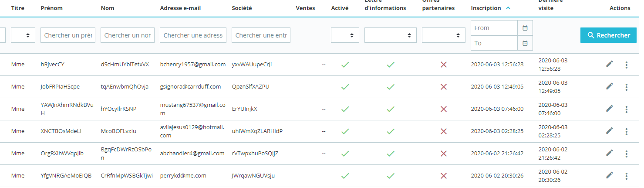Open calendar picker for From date
Viewport: 644px width, 188px height.
525,28
